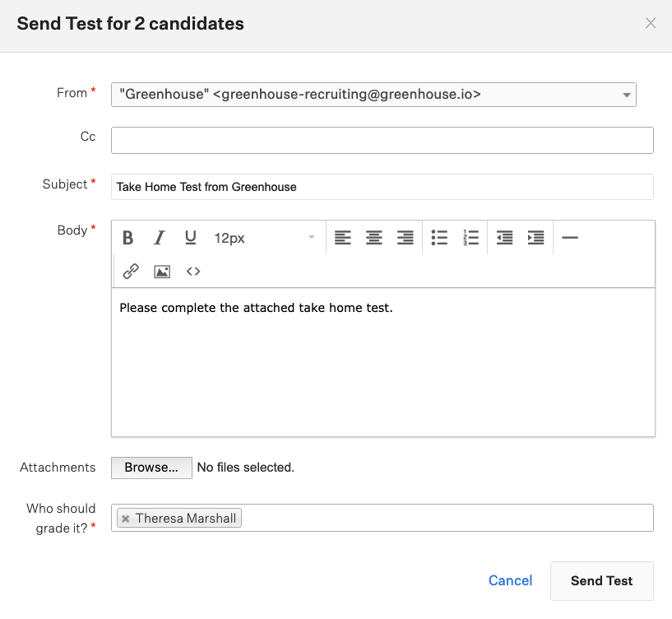Insert an image into the body
Image resolution: width=672 pixels, height=619 pixels.
pyautogui.click(x=162, y=271)
